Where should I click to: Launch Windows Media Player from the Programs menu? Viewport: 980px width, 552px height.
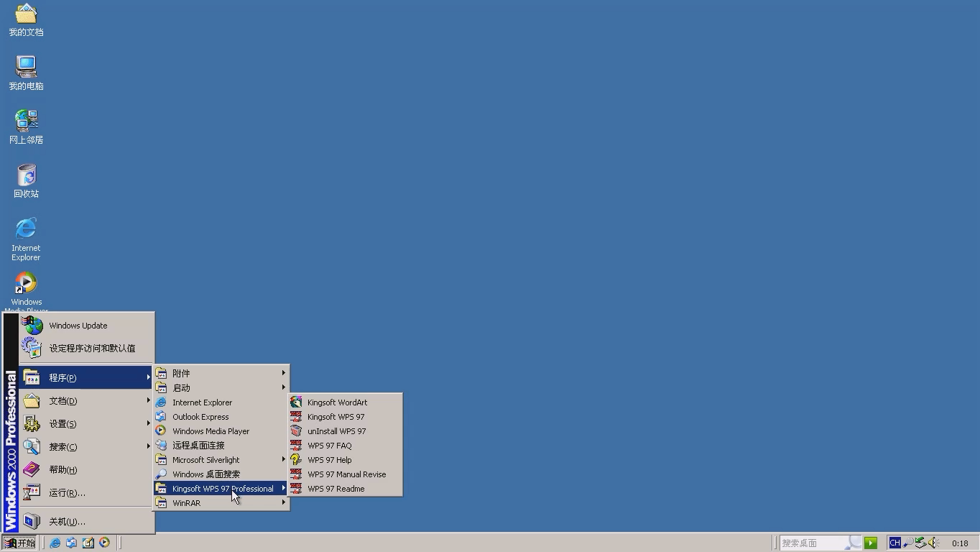pos(221,431)
